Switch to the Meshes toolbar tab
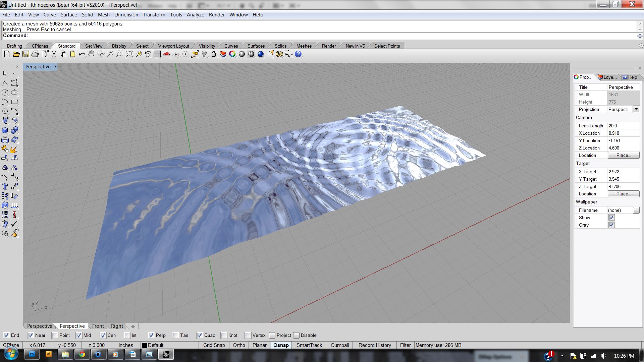 point(304,46)
